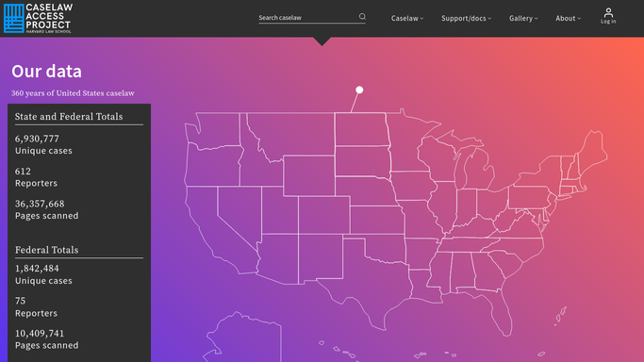Expand the Gallery menu
Viewport: 644px width, 362px height.
[523, 18]
